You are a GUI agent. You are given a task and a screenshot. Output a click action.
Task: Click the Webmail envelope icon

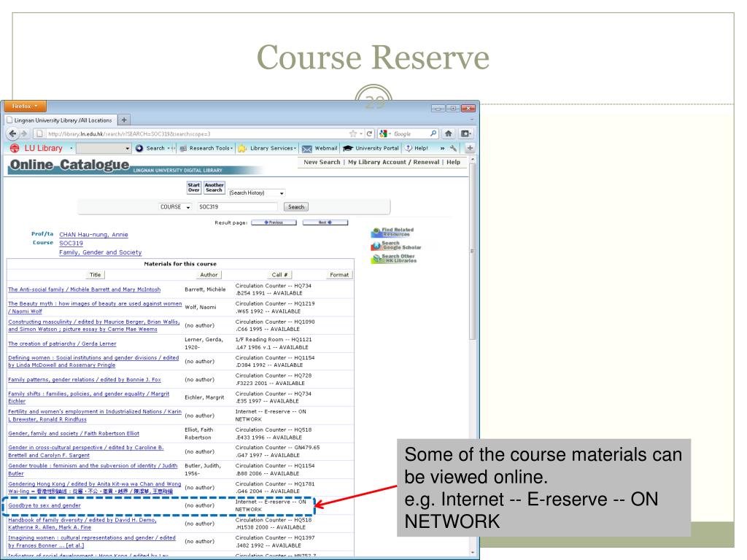point(307,149)
